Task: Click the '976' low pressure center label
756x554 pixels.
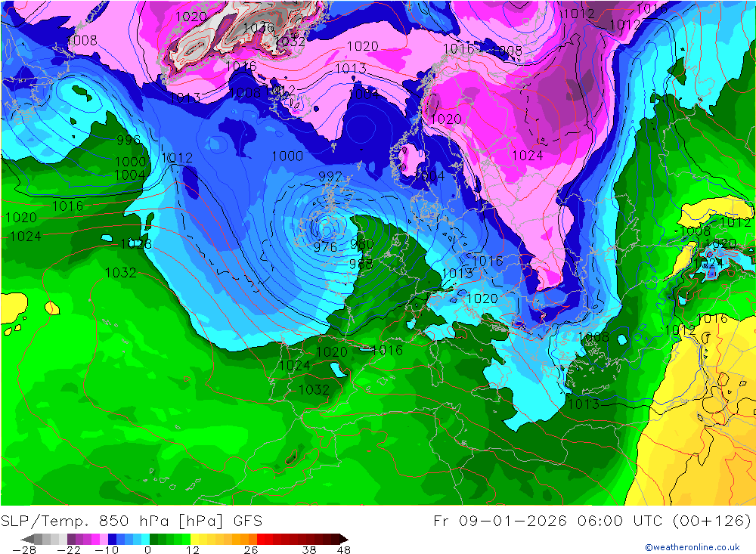Action: (x=325, y=247)
